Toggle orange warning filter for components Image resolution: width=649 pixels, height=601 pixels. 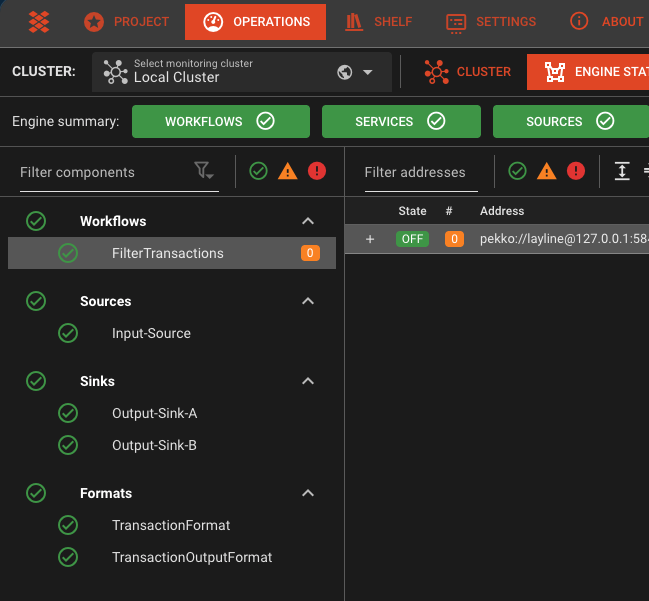click(288, 172)
